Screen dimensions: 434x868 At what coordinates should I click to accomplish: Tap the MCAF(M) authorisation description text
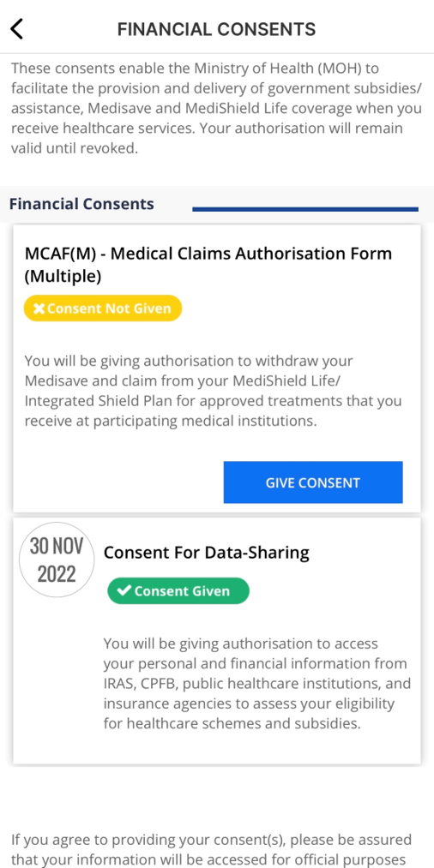214,391
